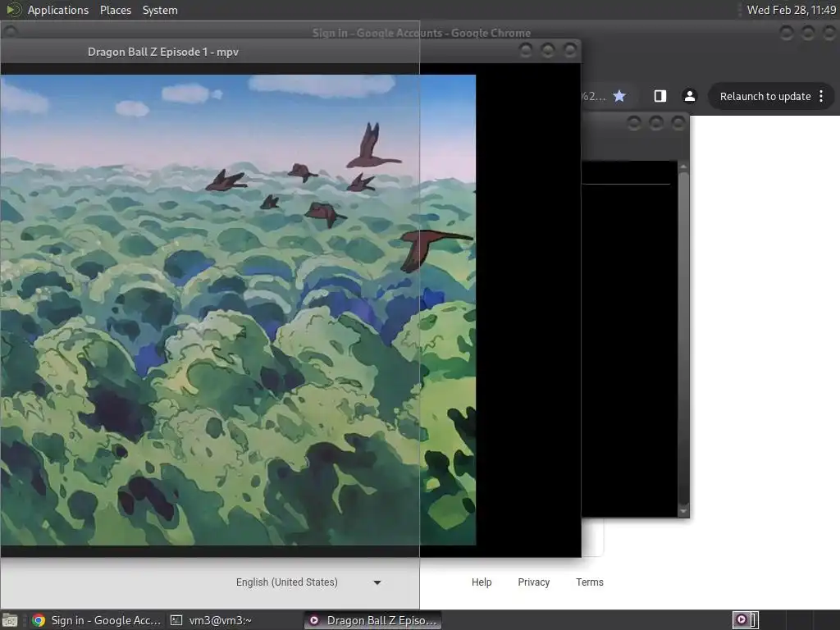The width and height of the screenshot is (840, 630).
Task: Click the mpv video frame with flying birds
Action: [x=238, y=309]
